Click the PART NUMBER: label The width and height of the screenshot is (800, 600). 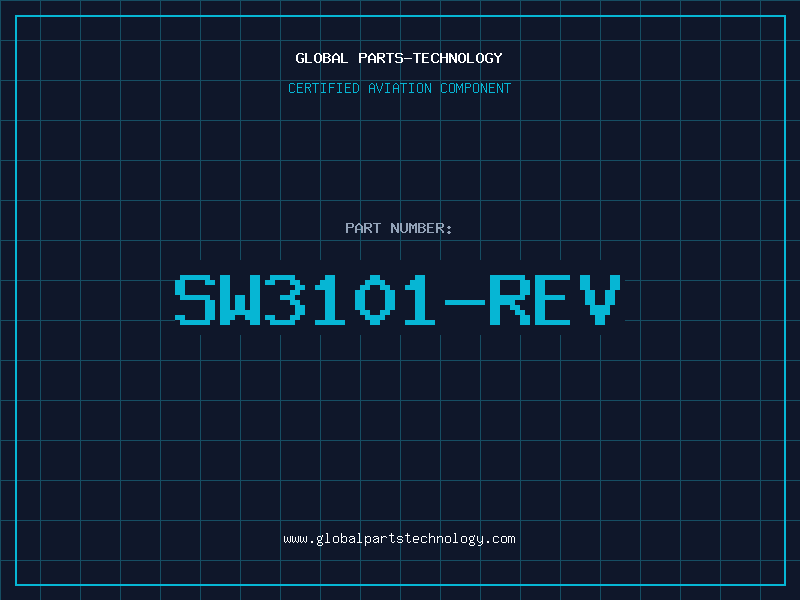coord(398,228)
